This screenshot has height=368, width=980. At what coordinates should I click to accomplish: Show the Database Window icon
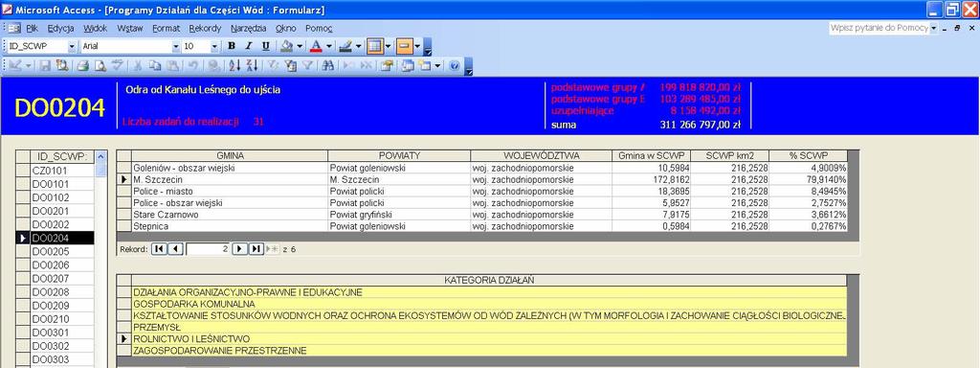[408, 65]
